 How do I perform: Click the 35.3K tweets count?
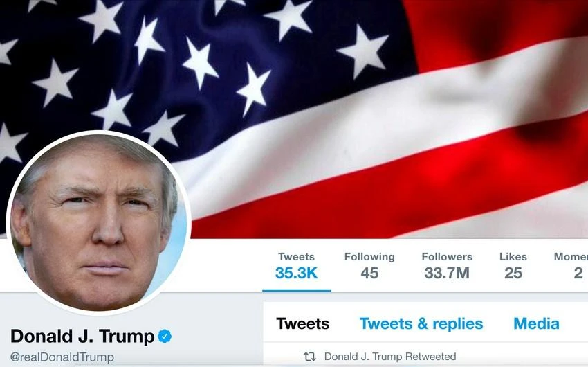point(296,273)
